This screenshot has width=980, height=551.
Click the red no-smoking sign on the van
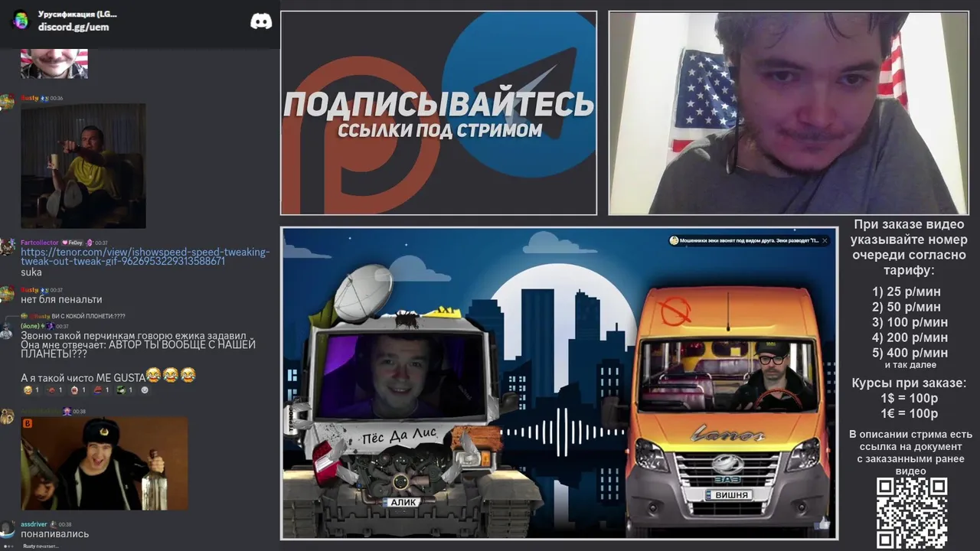click(x=676, y=312)
